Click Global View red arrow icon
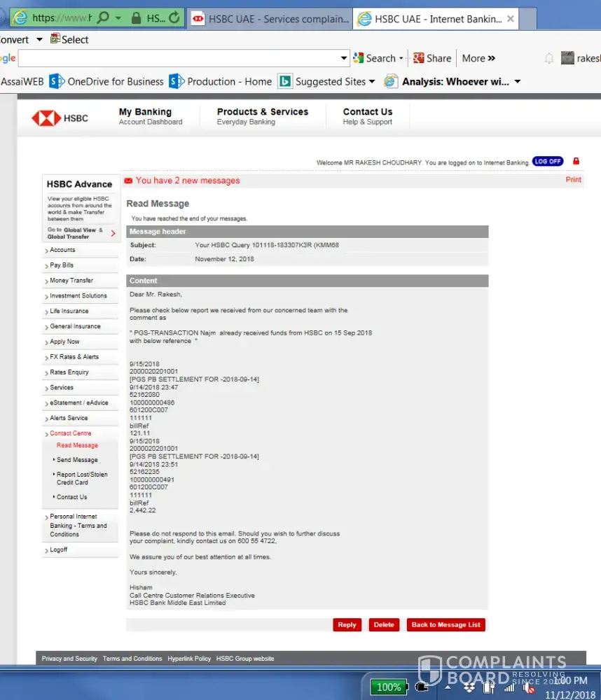This screenshot has height=700, width=601. point(113,233)
